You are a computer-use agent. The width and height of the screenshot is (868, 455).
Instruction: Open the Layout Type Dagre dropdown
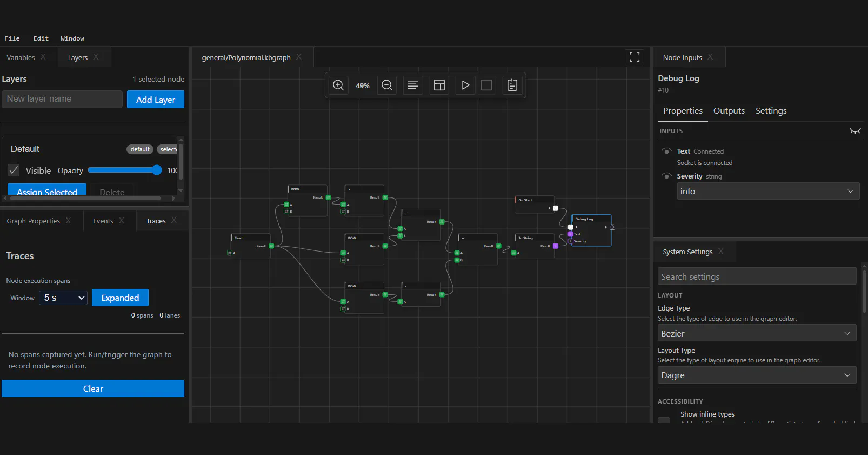click(x=757, y=375)
